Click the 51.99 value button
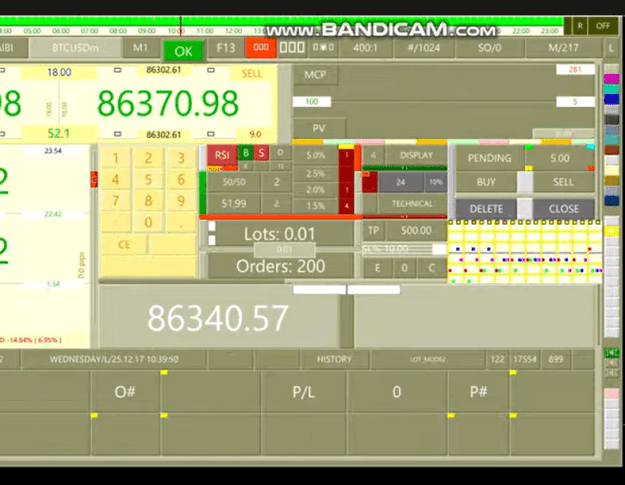This screenshot has width=625, height=485. tap(234, 204)
